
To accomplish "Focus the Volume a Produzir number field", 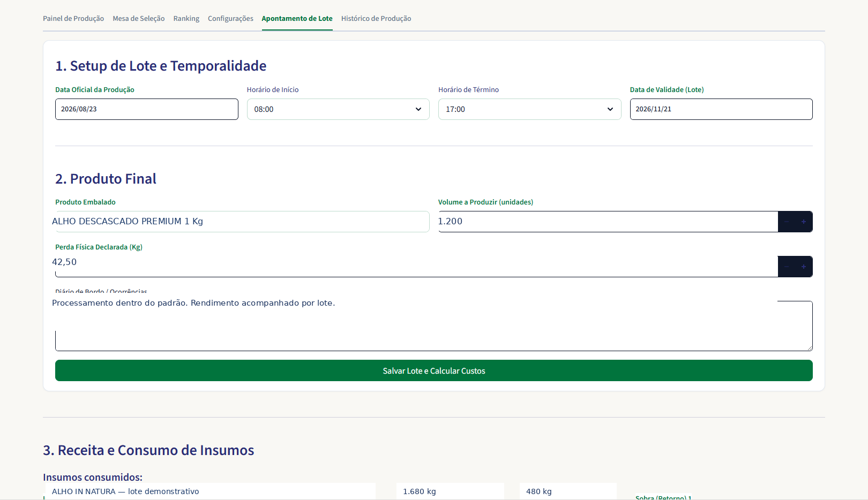I will 608,222.
